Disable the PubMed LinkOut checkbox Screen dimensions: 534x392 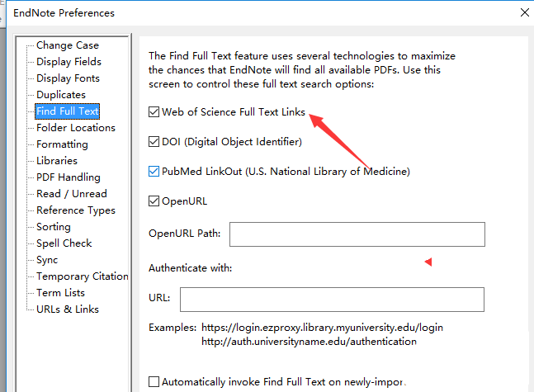pyautogui.click(x=154, y=172)
